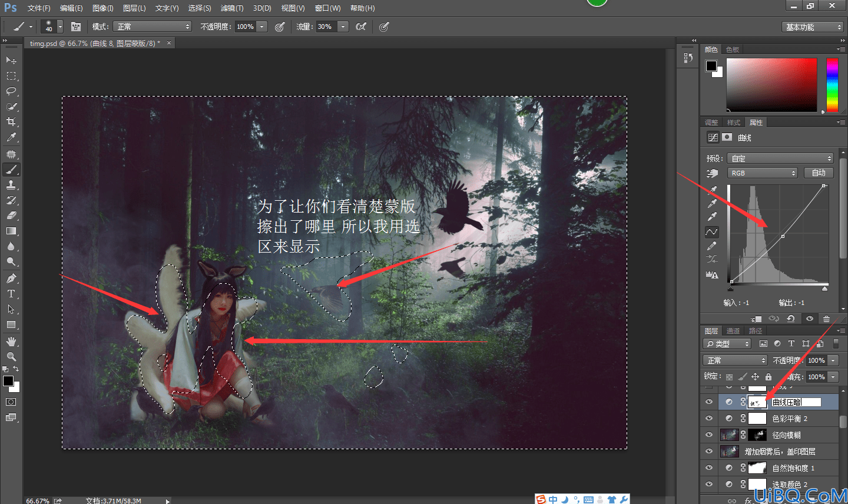Toggle pressure for size icon in options bar
This screenshot has width=848, height=504.
click(x=384, y=26)
